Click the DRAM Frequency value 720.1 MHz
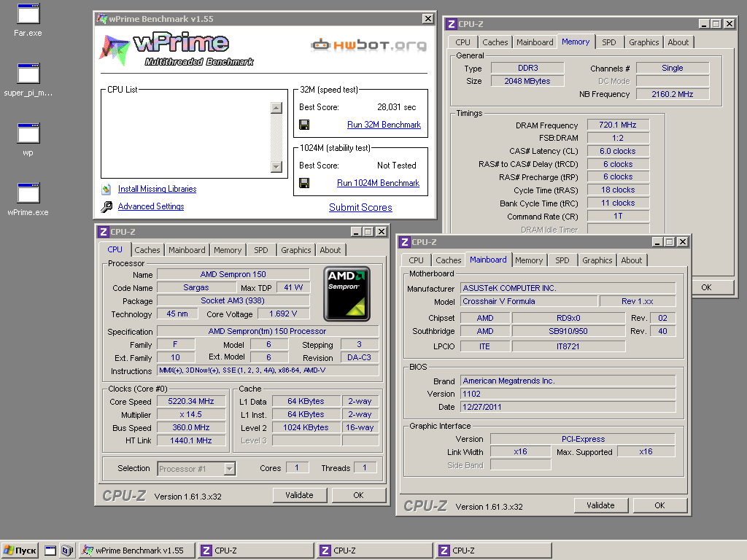Image resolution: width=747 pixels, height=560 pixels. [618, 125]
